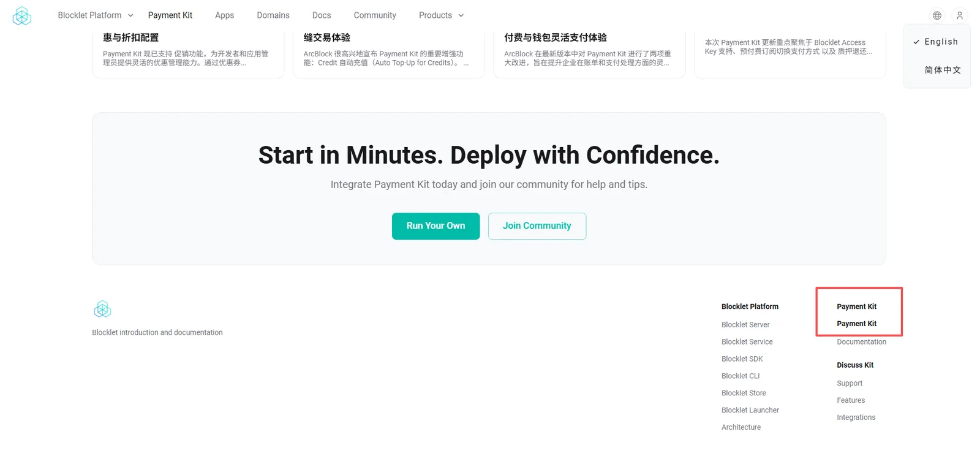Click the Join Community button
The width and height of the screenshot is (980, 453).
point(537,226)
